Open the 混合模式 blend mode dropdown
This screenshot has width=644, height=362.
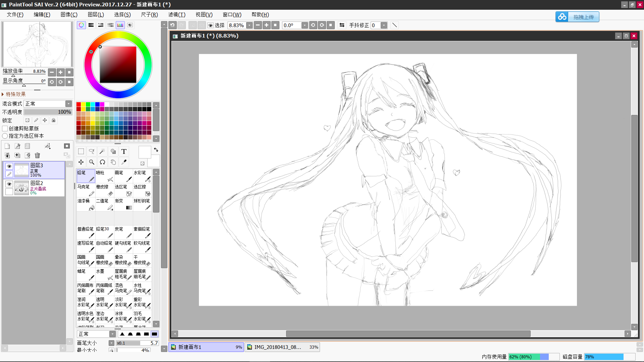click(x=68, y=104)
